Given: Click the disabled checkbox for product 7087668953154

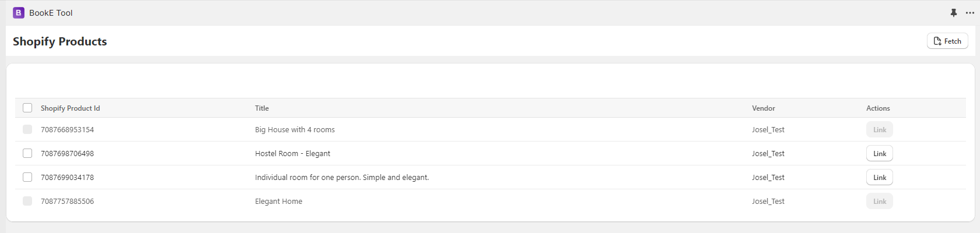Looking at the screenshot, I should point(27,129).
